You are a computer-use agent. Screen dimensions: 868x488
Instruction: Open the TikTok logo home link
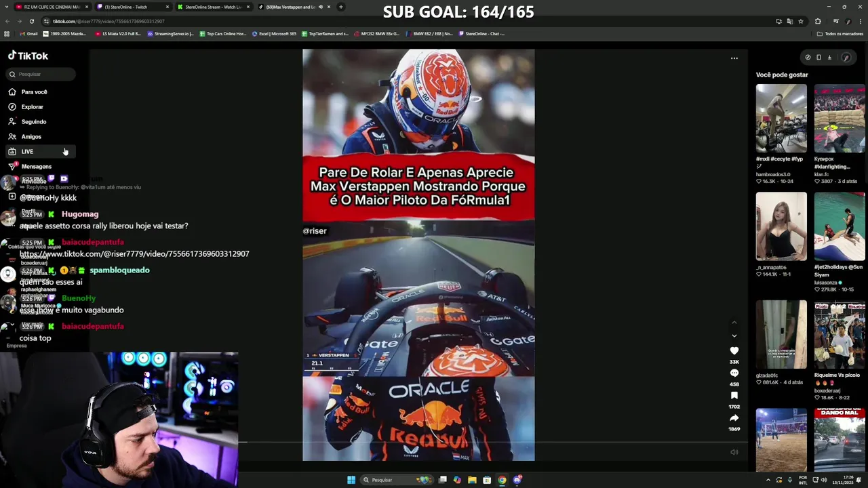pos(28,56)
